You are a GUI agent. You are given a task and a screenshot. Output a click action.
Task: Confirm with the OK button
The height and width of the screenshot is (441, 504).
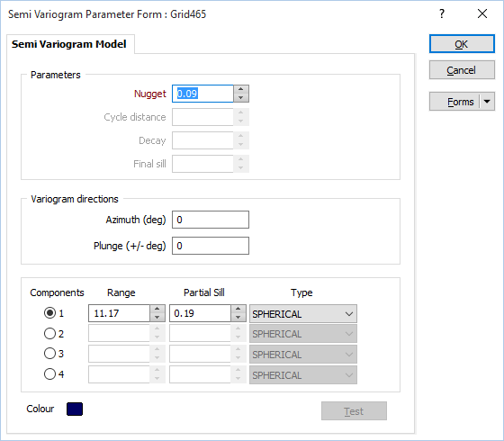point(462,44)
